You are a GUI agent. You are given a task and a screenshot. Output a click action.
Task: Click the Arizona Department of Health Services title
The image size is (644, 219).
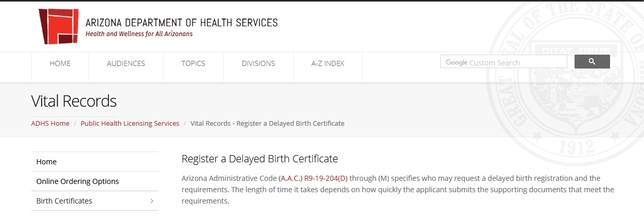(x=182, y=23)
